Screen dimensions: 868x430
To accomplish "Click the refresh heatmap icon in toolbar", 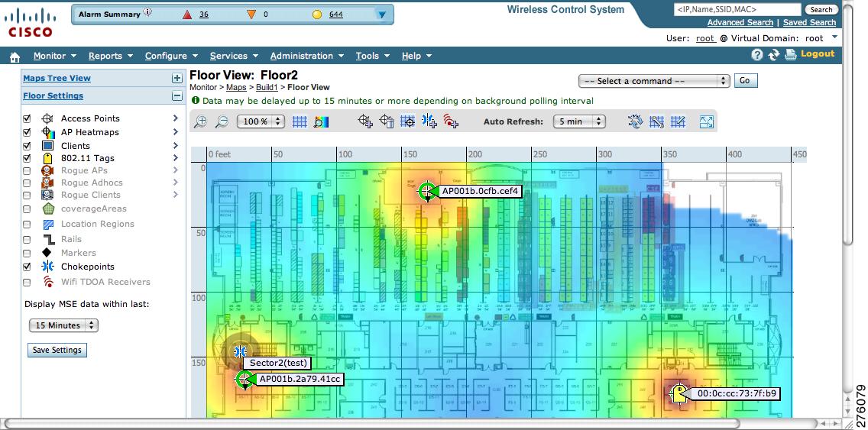I will [x=636, y=121].
